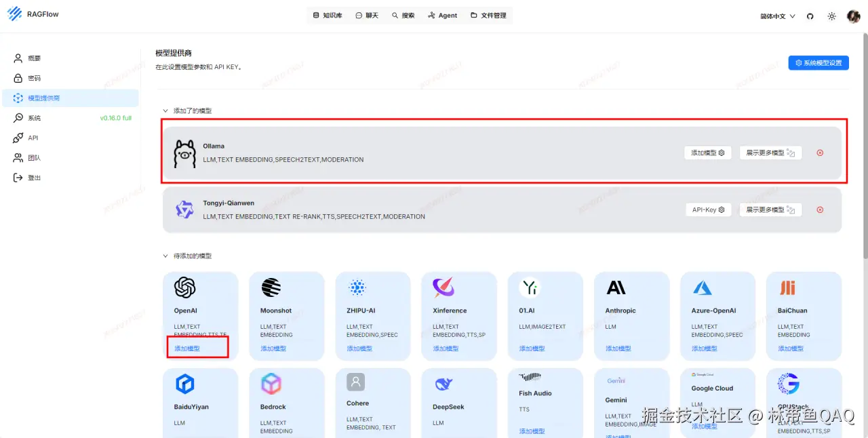Click the Bedrock logo icon

(271, 384)
